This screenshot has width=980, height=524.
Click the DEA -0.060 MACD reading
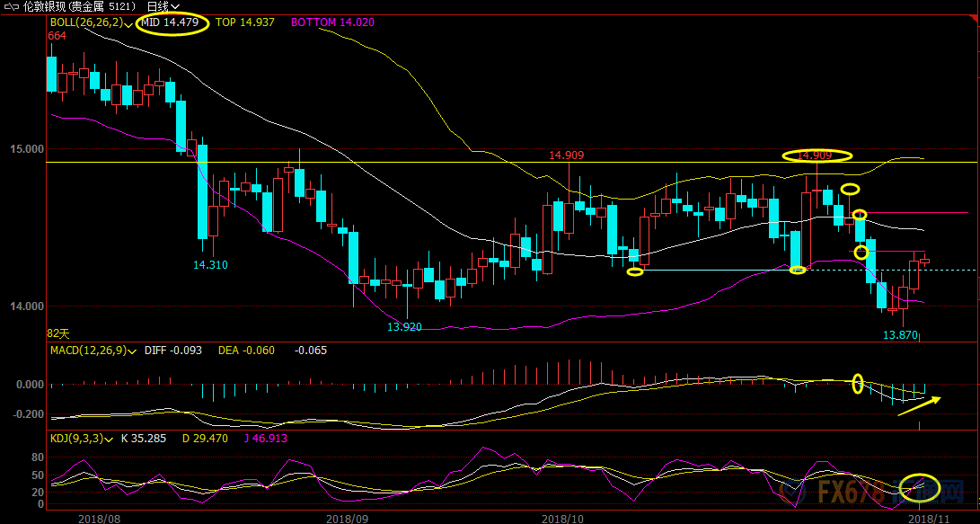coord(246,351)
